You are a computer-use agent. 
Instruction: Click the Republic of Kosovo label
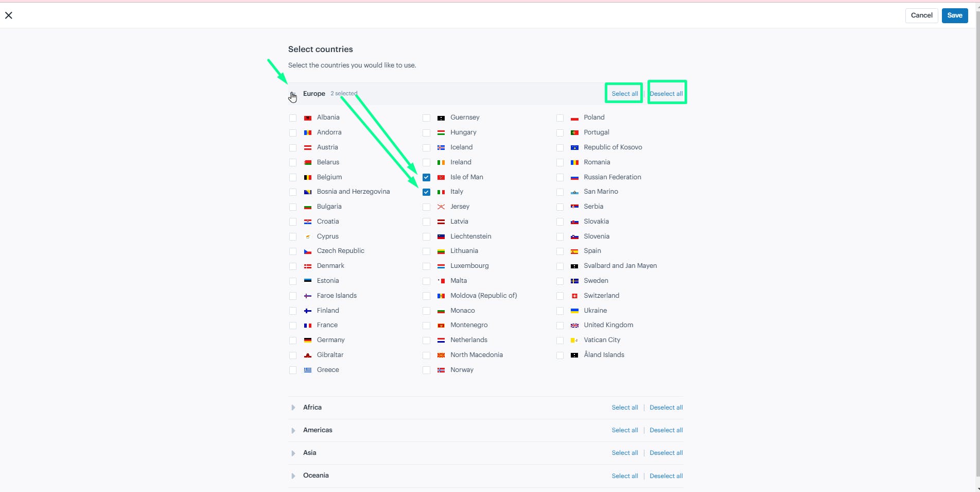(613, 147)
